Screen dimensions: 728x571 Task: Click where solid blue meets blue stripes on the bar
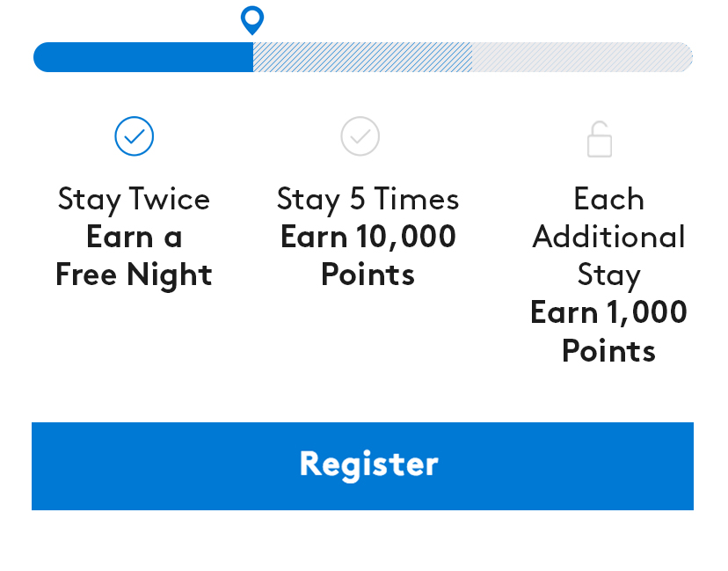(x=253, y=57)
